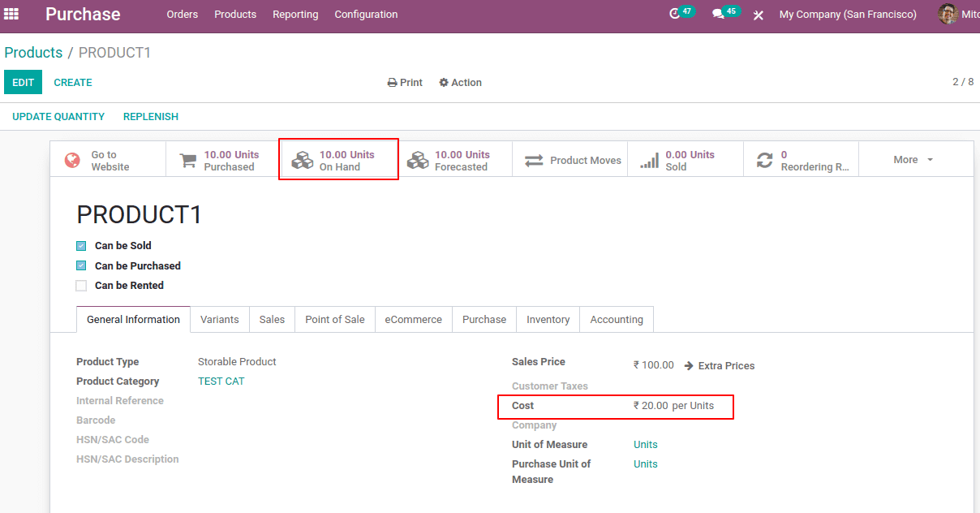Screen dimensions: 980x513
Task: Click the 2 / 8 record pager
Action: click(x=963, y=82)
